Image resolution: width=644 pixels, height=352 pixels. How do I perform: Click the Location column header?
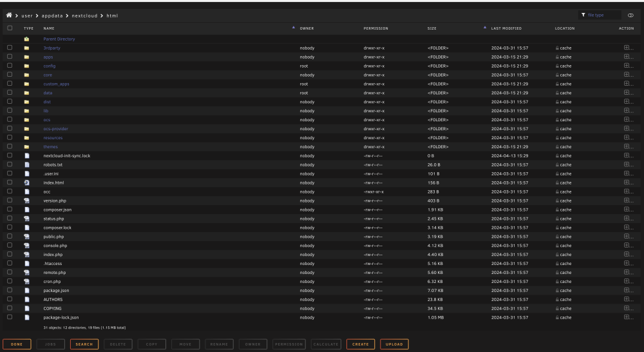(x=565, y=28)
